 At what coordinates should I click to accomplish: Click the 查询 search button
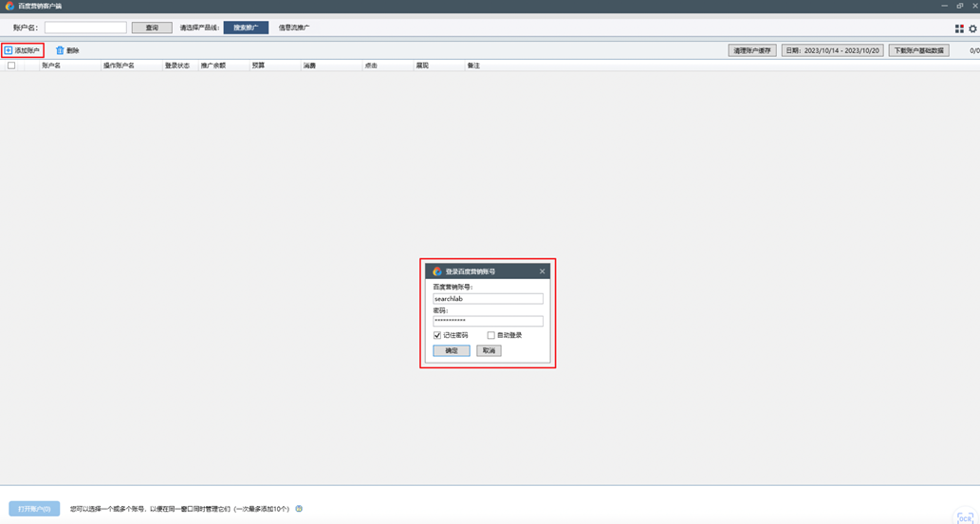pyautogui.click(x=152, y=28)
